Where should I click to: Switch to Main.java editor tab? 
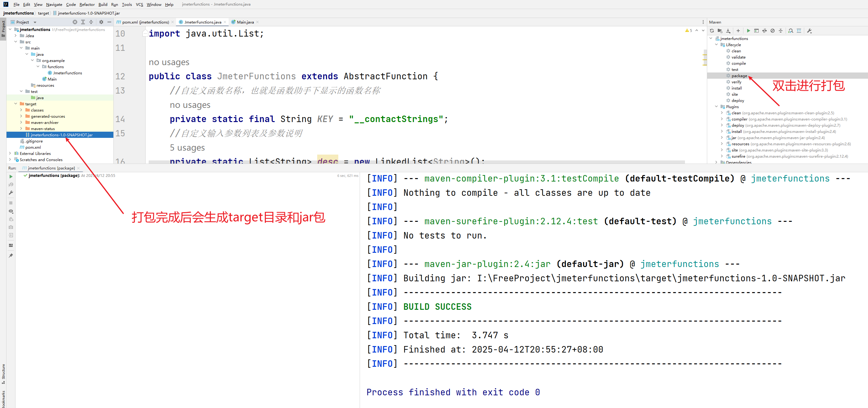(245, 22)
